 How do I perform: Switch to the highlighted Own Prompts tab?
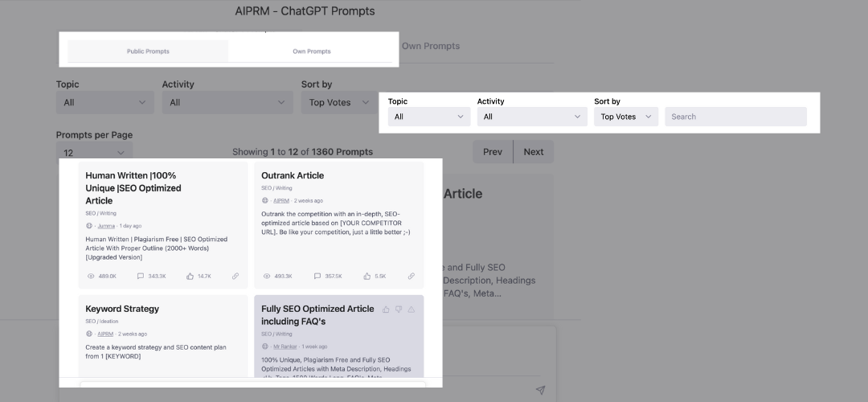pyautogui.click(x=312, y=51)
